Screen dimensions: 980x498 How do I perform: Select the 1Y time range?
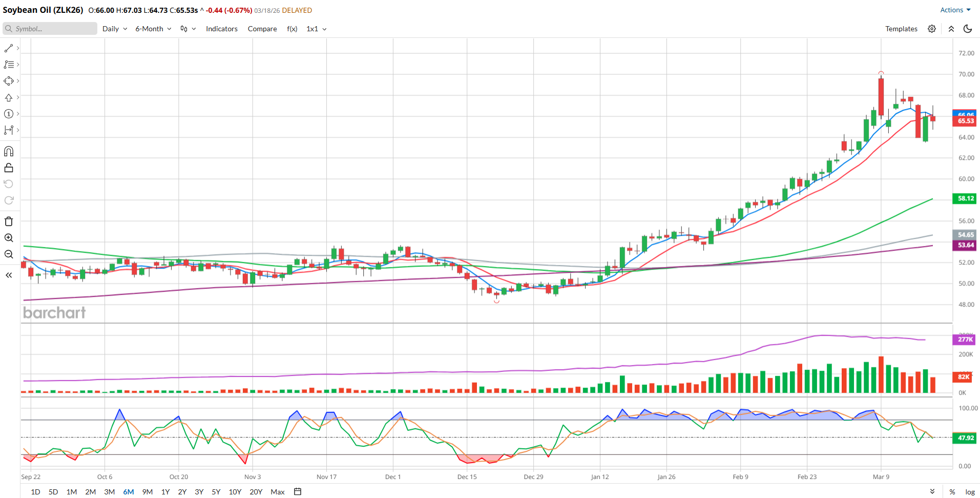(x=165, y=492)
